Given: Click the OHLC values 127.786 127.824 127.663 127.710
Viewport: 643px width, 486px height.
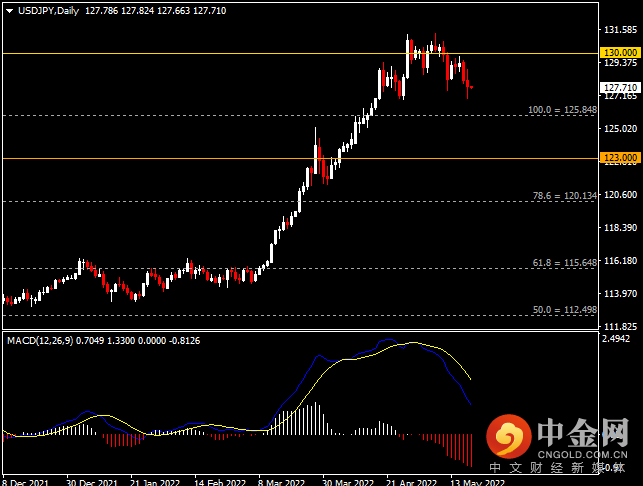Looking at the screenshot, I should tap(155, 11).
